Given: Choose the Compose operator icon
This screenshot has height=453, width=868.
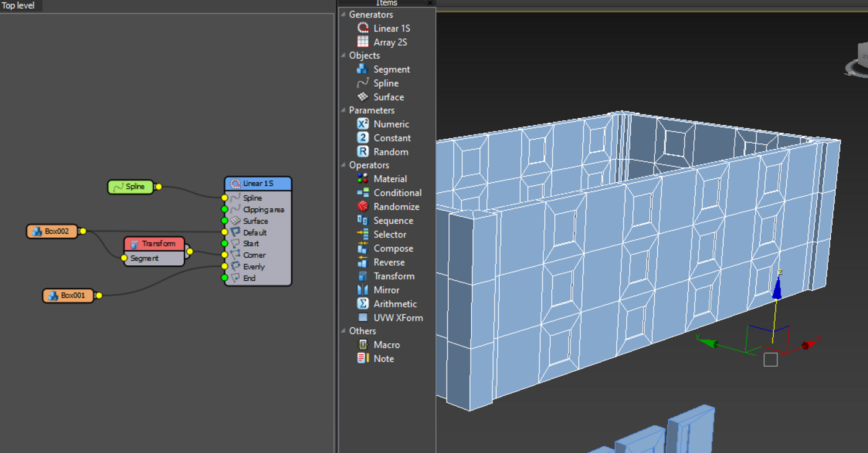Looking at the screenshot, I should point(363,248).
